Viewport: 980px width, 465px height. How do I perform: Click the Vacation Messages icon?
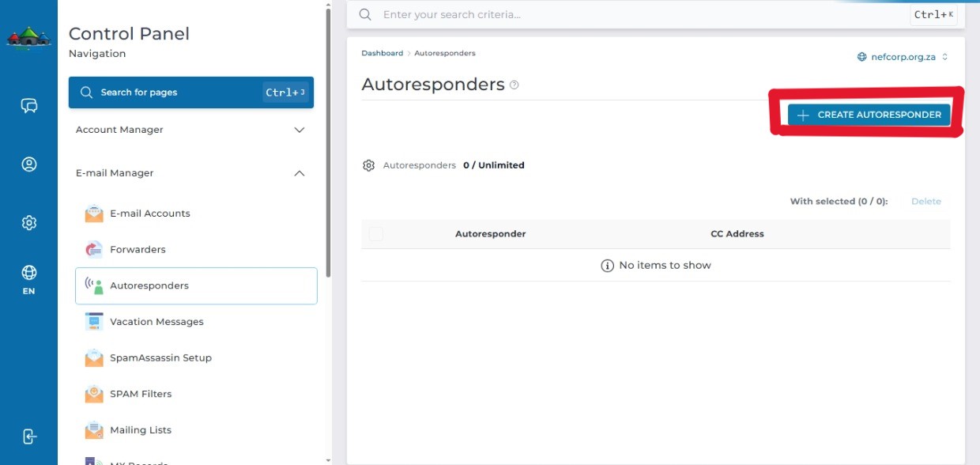pos(94,322)
